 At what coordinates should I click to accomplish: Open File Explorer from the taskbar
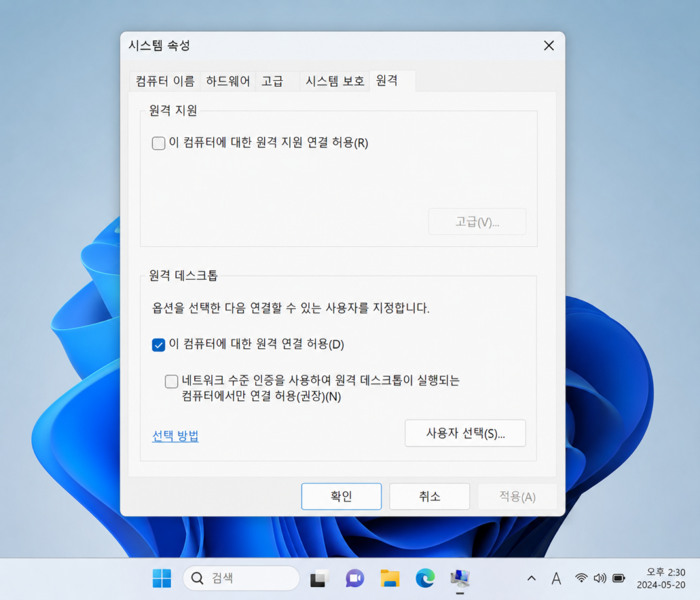pos(390,579)
